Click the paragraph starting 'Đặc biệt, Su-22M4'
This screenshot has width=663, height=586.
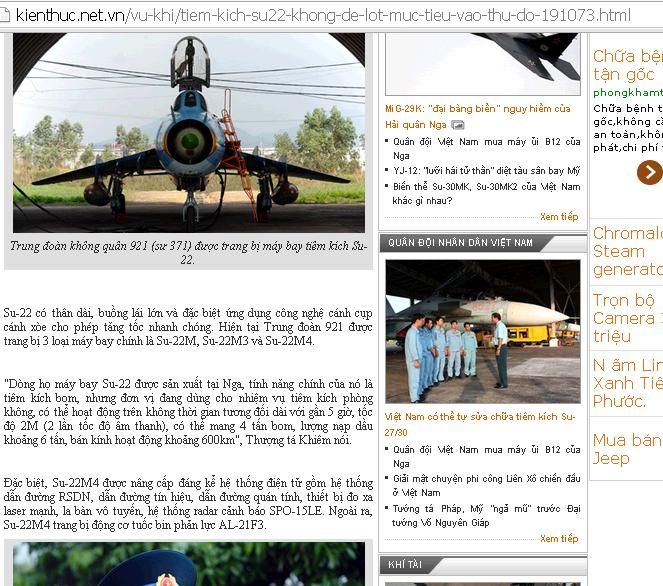pyautogui.click(x=188, y=504)
